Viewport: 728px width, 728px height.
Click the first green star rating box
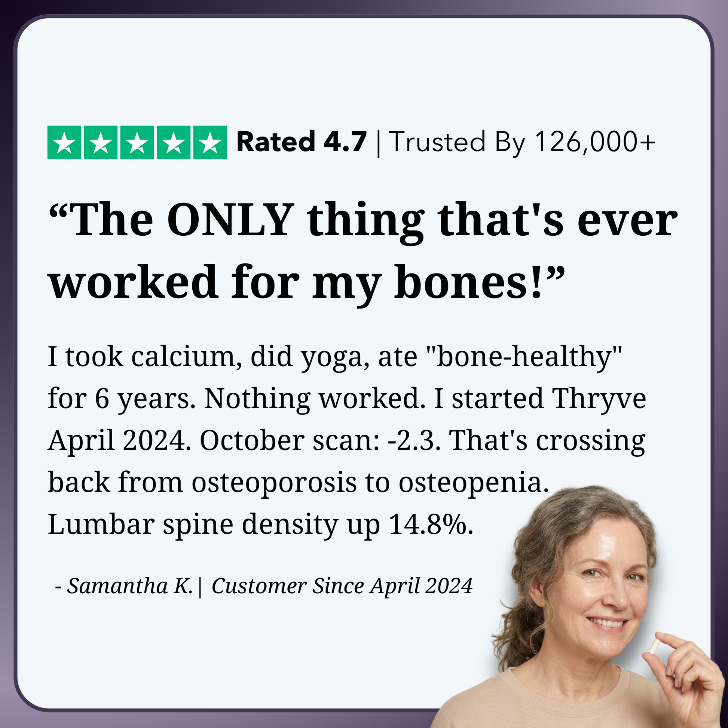click(x=64, y=143)
